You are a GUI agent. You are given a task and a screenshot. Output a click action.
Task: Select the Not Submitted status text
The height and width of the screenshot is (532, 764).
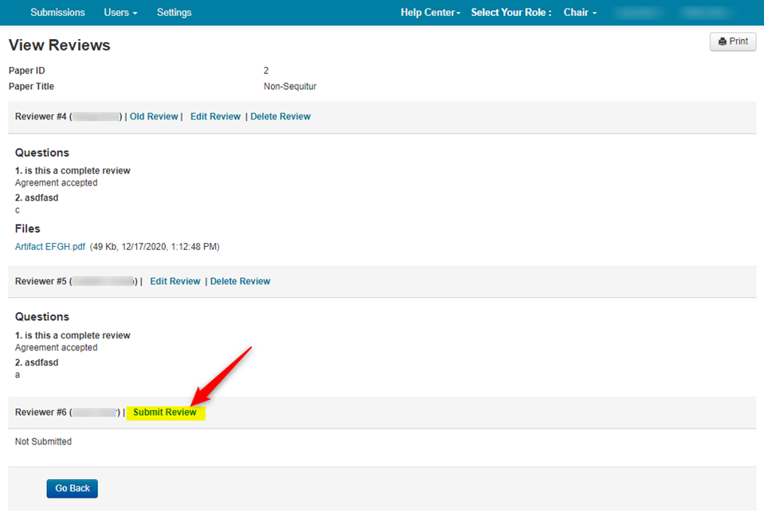click(x=43, y=441)
